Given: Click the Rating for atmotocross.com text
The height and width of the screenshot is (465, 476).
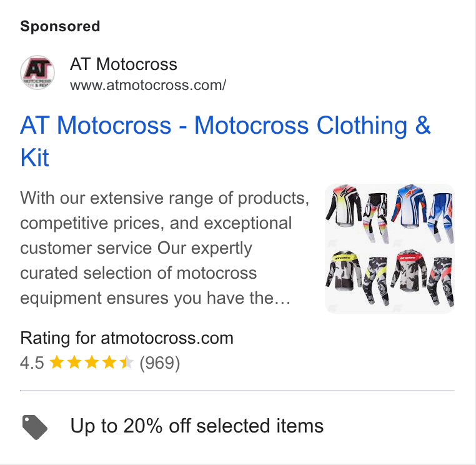Looking at the screenshot, I should pos(127,338).
